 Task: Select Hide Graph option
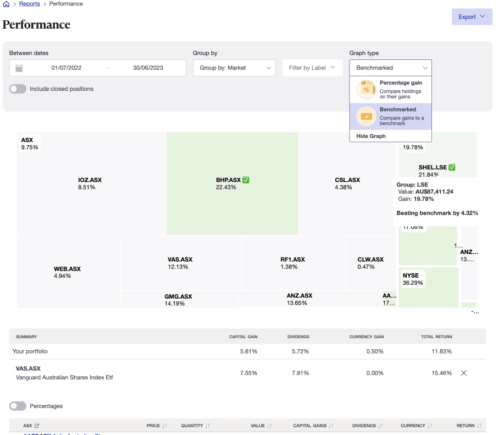click(390, 136)
